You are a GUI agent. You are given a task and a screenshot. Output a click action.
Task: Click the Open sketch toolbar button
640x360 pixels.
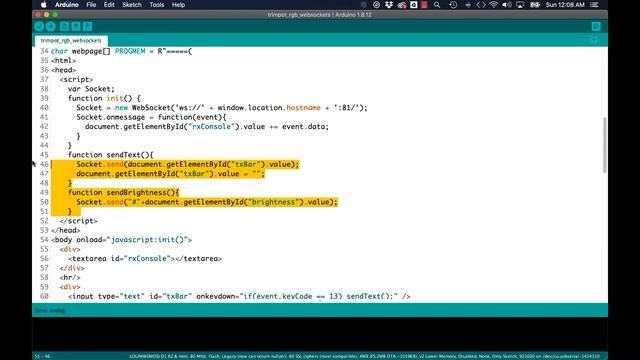(x=76, y=27)
